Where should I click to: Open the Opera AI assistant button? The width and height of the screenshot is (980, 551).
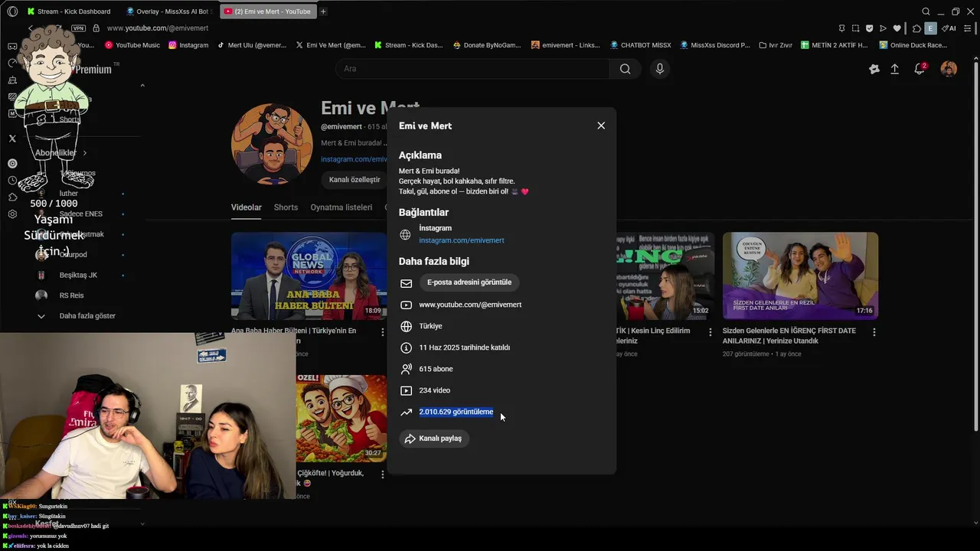[949, 28]
